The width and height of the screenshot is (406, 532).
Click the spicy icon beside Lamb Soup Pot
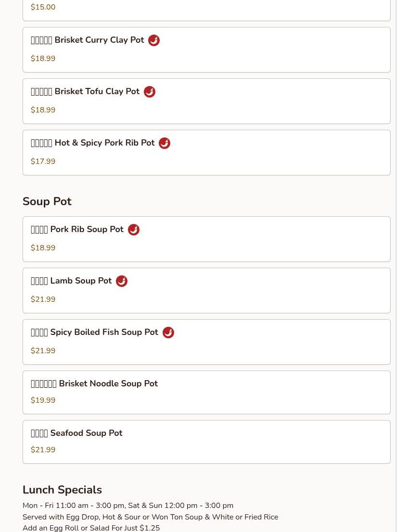[x=122, y=281]
